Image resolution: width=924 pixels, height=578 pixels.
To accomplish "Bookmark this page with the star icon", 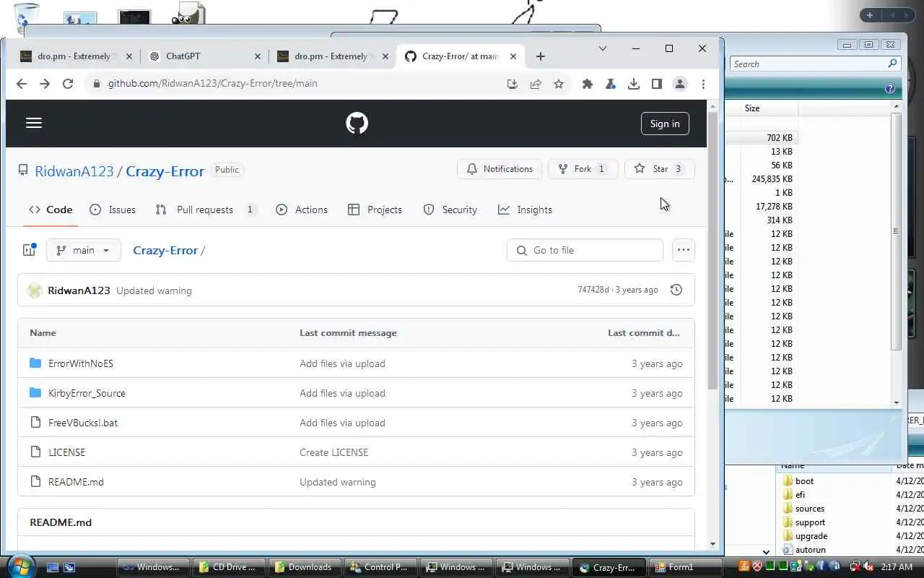I will click(559, 84).
